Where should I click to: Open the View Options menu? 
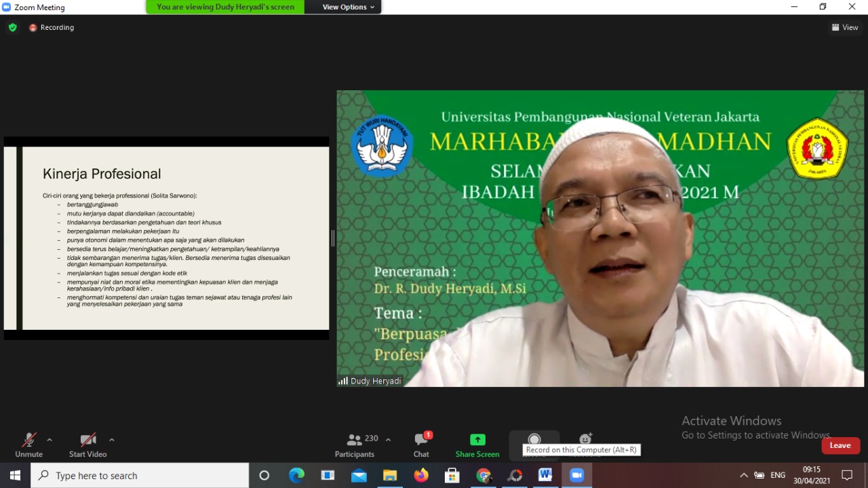coord(349,7)
